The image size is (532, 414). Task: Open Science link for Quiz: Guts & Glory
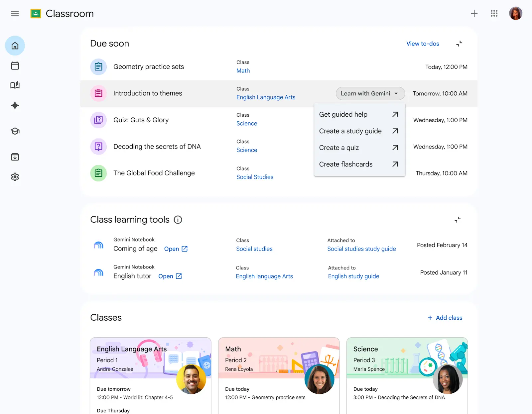tap(247, 124)
